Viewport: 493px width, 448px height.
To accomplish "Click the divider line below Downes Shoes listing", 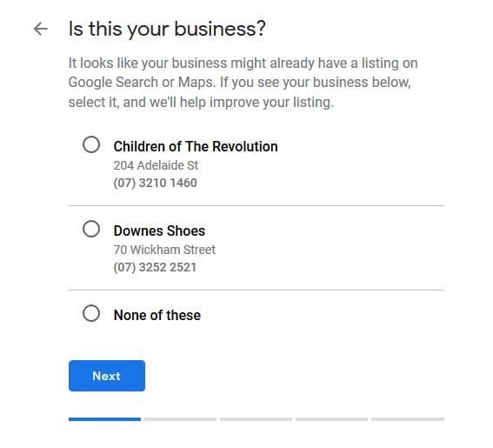I will (256, 290).
